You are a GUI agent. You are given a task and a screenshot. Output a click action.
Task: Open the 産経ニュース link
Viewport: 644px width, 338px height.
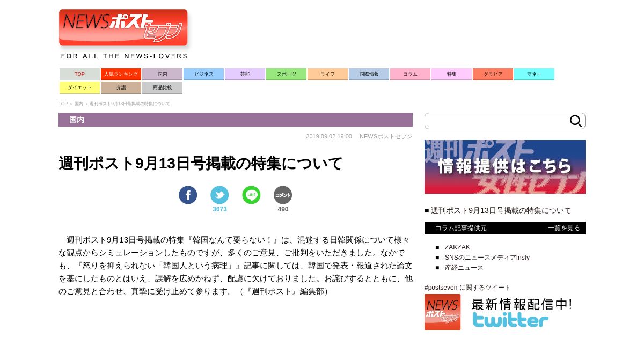point(464,268)
